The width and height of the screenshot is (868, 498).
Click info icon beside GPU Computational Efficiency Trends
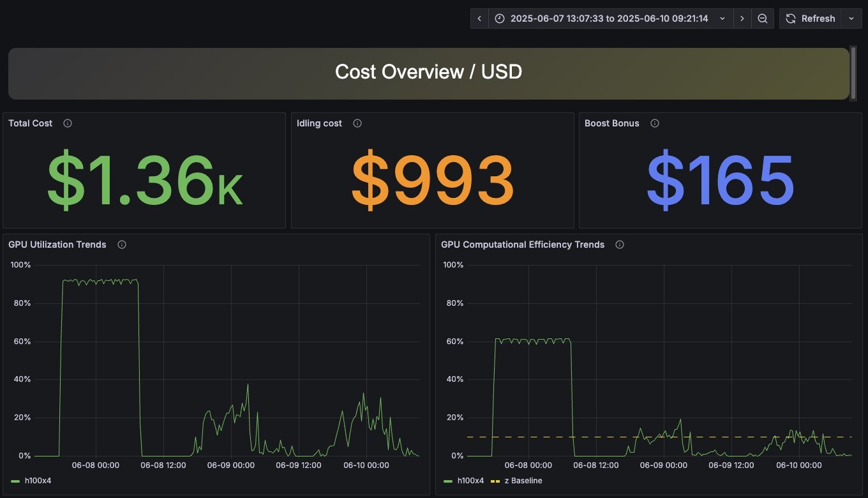[x=619, y=245]
